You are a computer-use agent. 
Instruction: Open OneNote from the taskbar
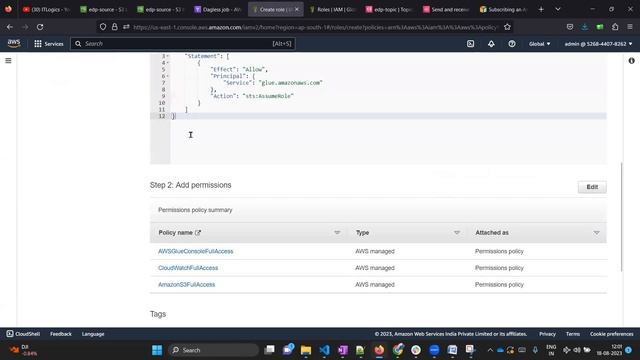click(343, 350)
